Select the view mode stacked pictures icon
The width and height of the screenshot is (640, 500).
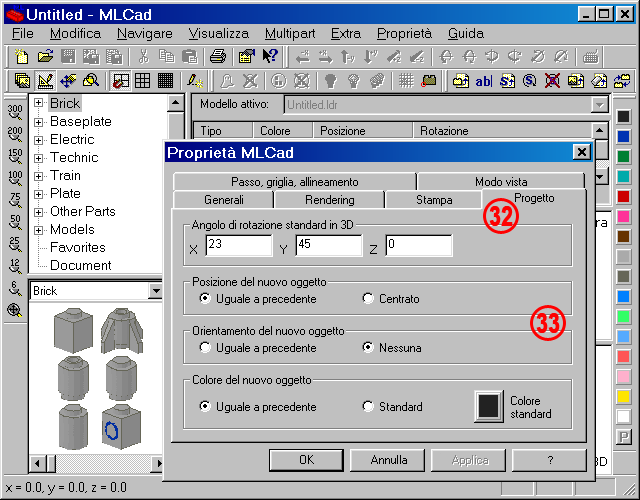22,80
